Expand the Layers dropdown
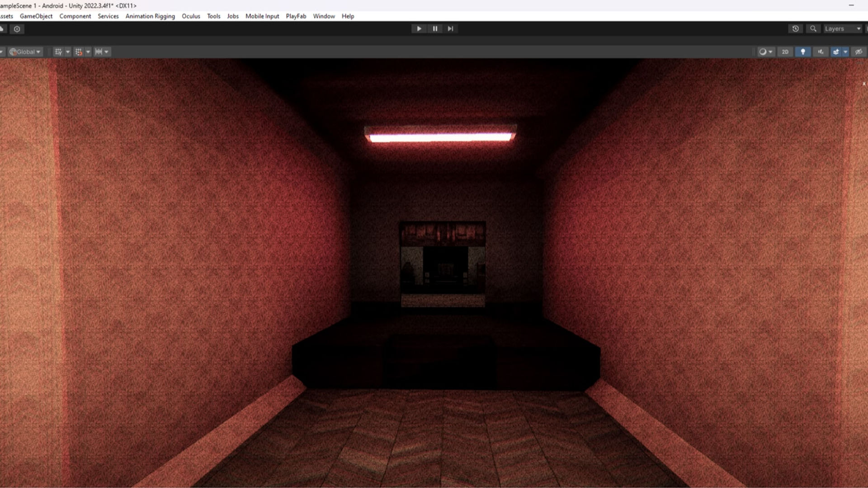The image size is (868, 488). click(x=843, y=28)
